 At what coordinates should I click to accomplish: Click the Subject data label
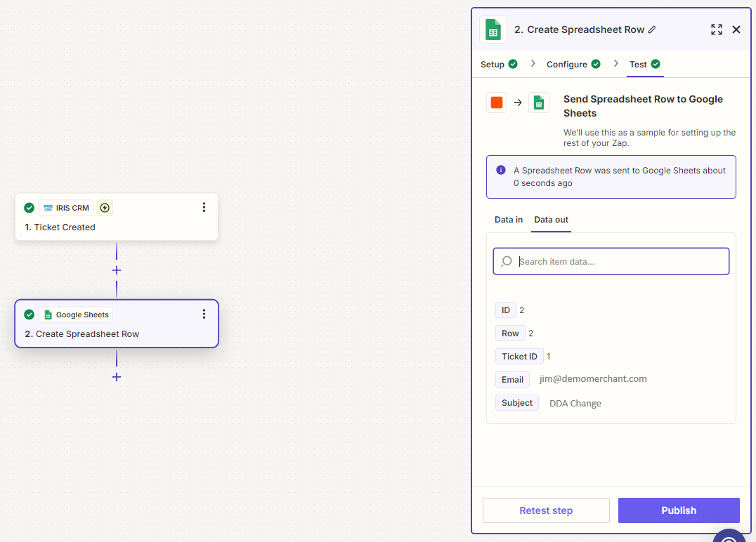(x=517, y=402)
